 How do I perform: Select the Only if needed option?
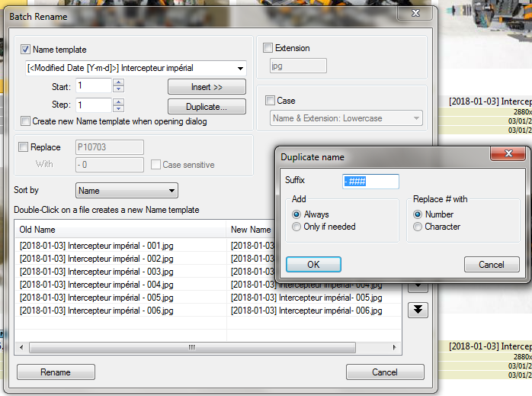pyautogui.click(x=296, y=227)
